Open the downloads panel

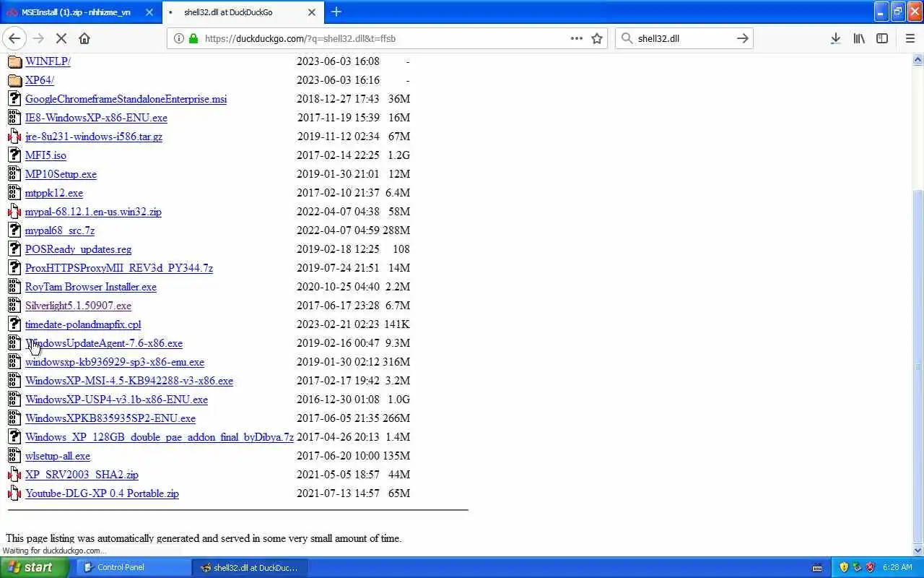pos(835,38)
